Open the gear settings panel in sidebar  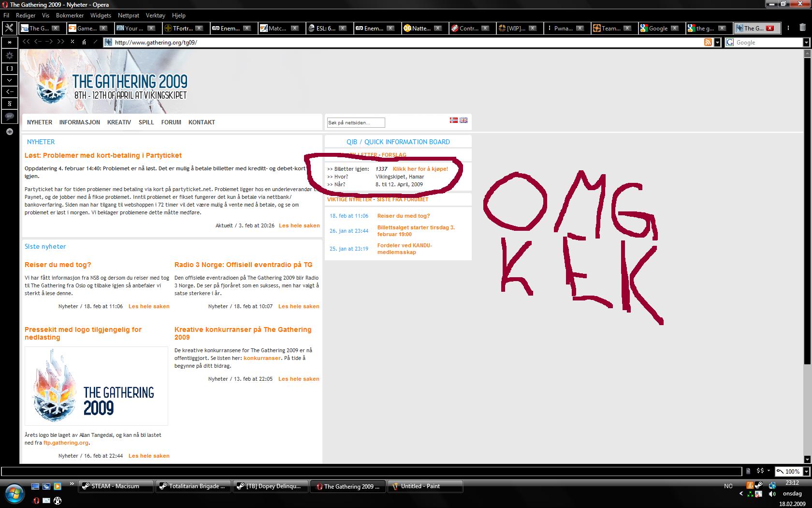coord(9,56)
